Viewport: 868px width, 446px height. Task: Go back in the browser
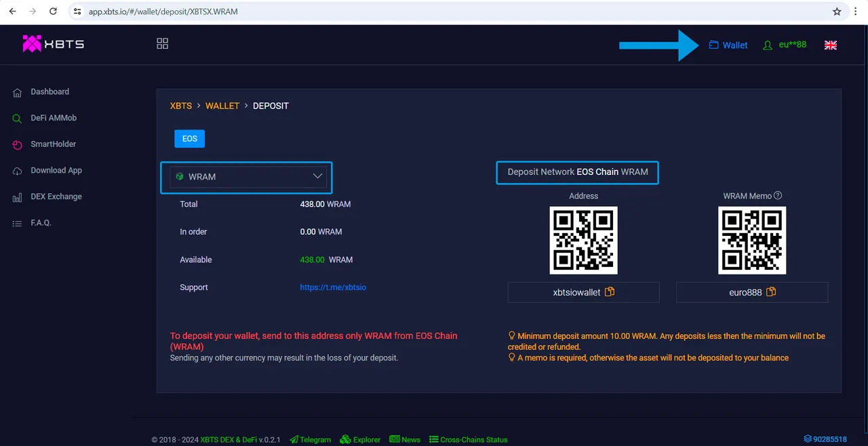point(12,12)
